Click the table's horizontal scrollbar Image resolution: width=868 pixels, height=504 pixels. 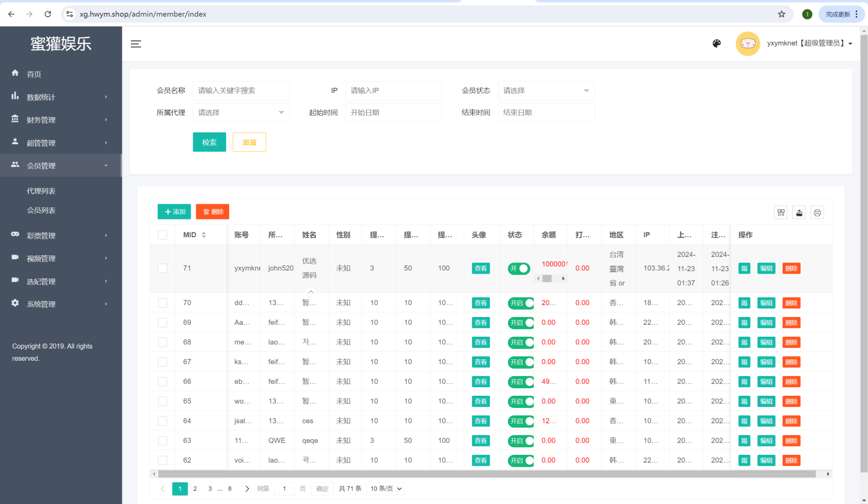click(x=487, y=474)
